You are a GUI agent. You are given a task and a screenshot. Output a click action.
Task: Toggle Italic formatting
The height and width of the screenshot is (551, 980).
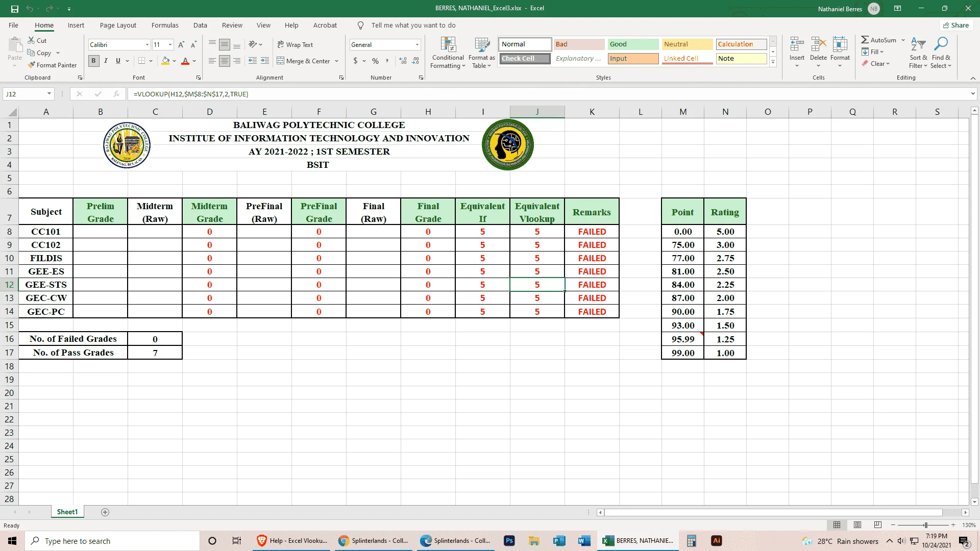pos(106,61)
